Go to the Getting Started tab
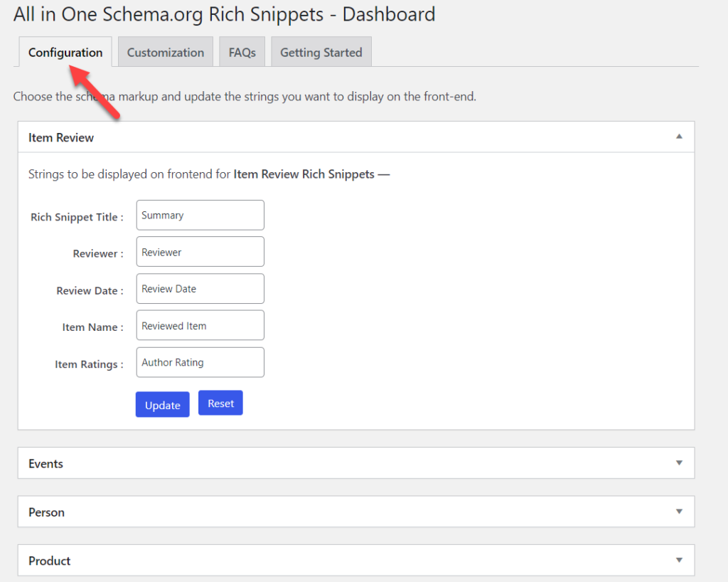Viewport: 728px width, 582px height. (x=321, y=53)
